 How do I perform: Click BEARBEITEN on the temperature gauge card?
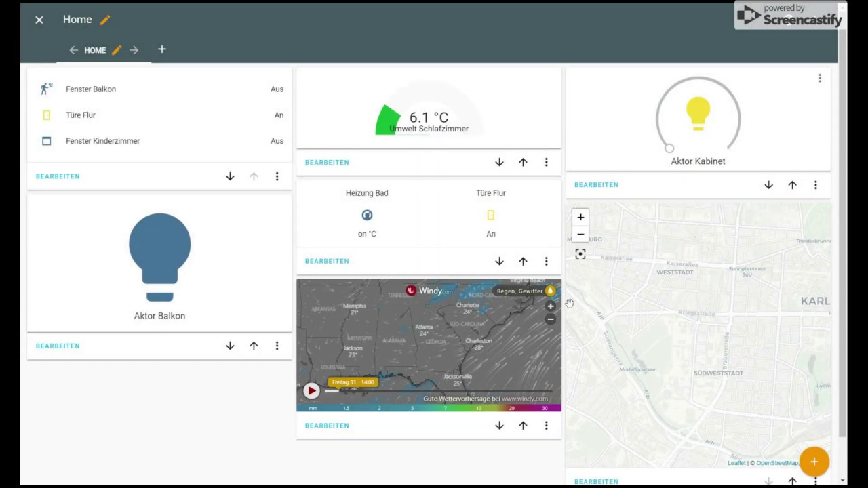click(x=327, y=163)
